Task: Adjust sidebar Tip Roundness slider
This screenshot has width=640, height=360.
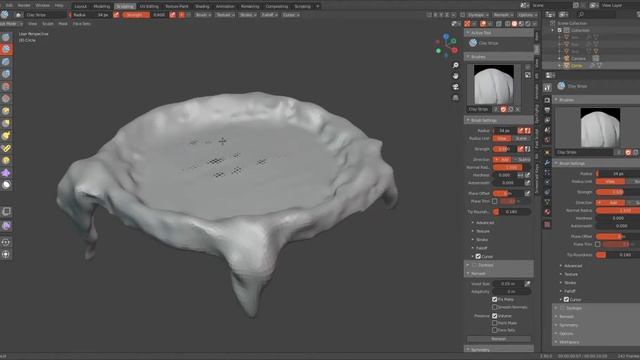Action: click(512, 212)
